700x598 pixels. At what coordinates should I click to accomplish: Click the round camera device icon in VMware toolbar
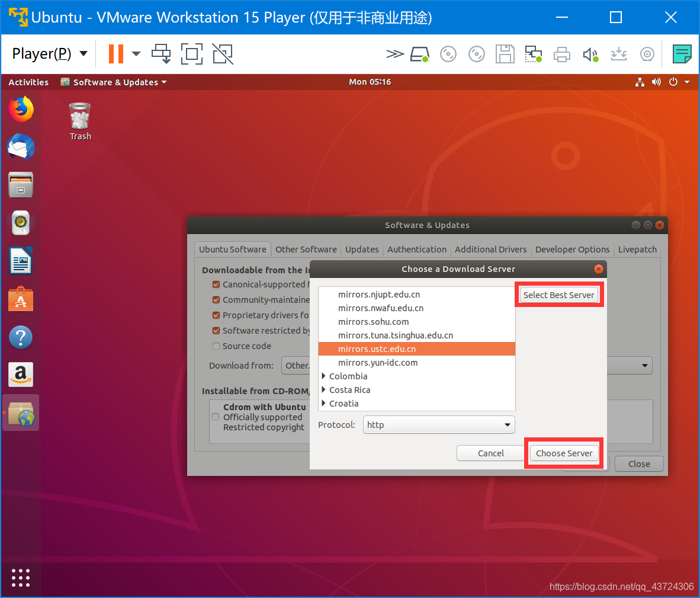(x=647, y=55)
